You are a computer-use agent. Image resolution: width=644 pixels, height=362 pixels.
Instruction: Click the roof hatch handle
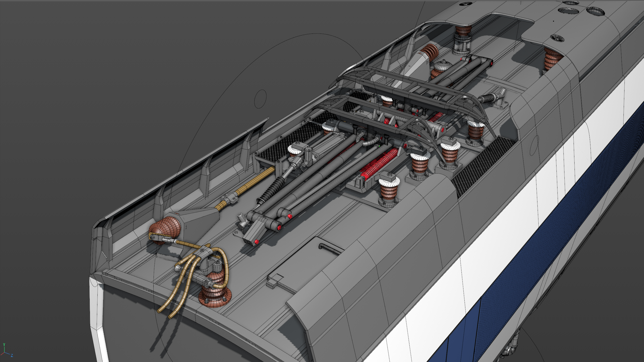pyautogui.click(x=330, y=249)
